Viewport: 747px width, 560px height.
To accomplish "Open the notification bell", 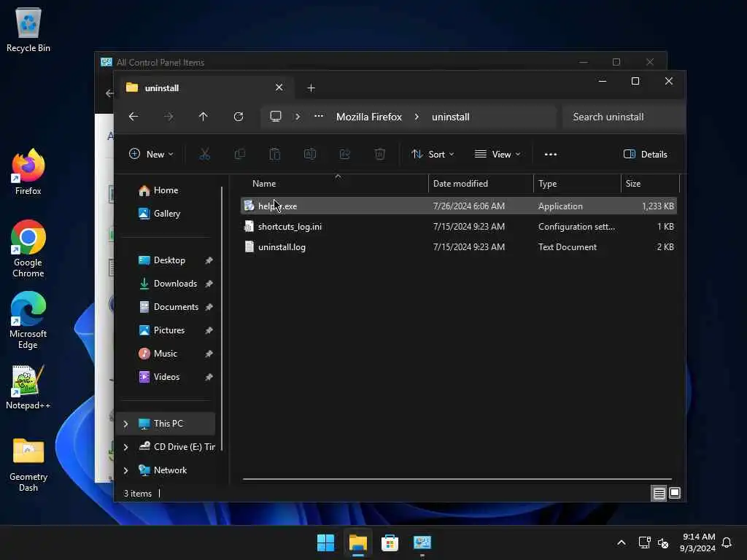I will (x=727, y=542).
